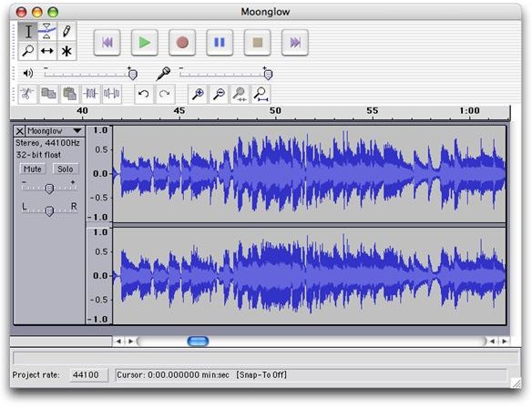The image size is (532, 409).
Task: Click the 'Stereo, 44100Hz' track info text
Action: [x=47, y=143]
